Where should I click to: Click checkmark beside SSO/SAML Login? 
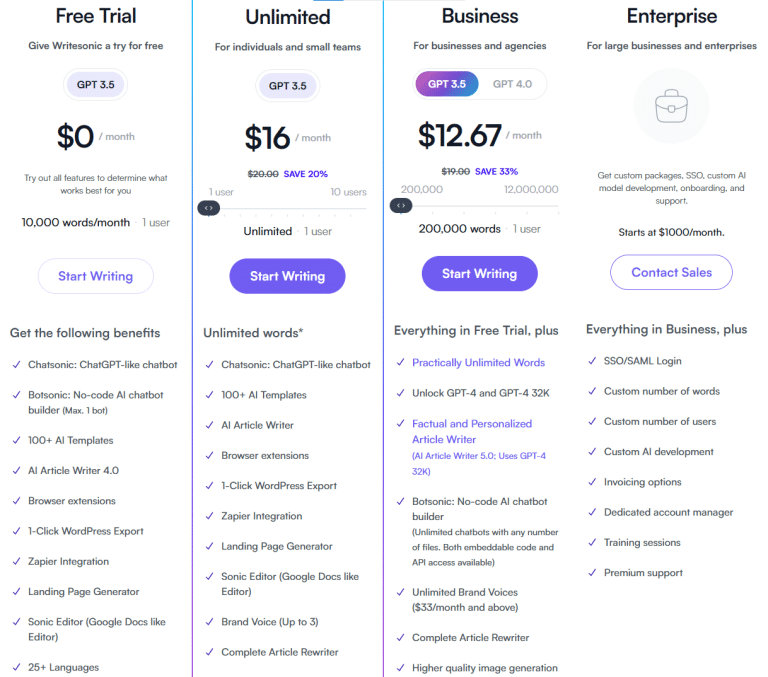pos(592,361)
